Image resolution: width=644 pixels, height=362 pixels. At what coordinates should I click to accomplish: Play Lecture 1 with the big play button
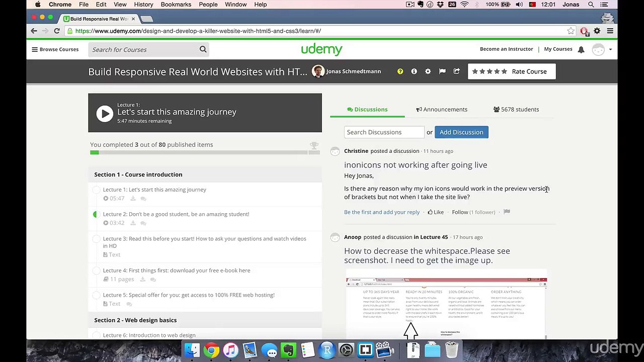(x=105, y=113)
